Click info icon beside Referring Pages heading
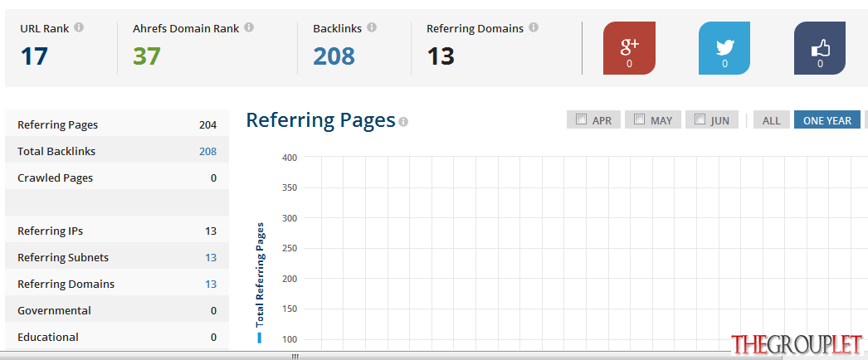Image resolution: width=868 pixels, height=360 pixels. tap(403, 122)
